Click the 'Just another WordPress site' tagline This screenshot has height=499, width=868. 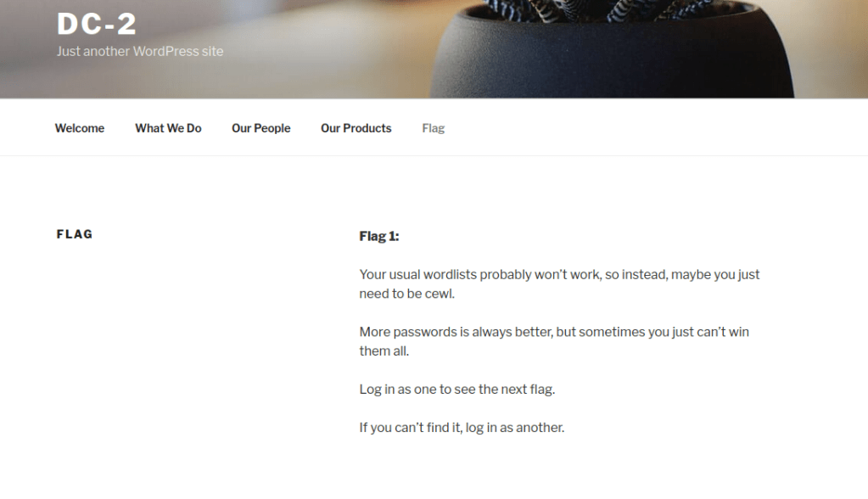(140, 51)
